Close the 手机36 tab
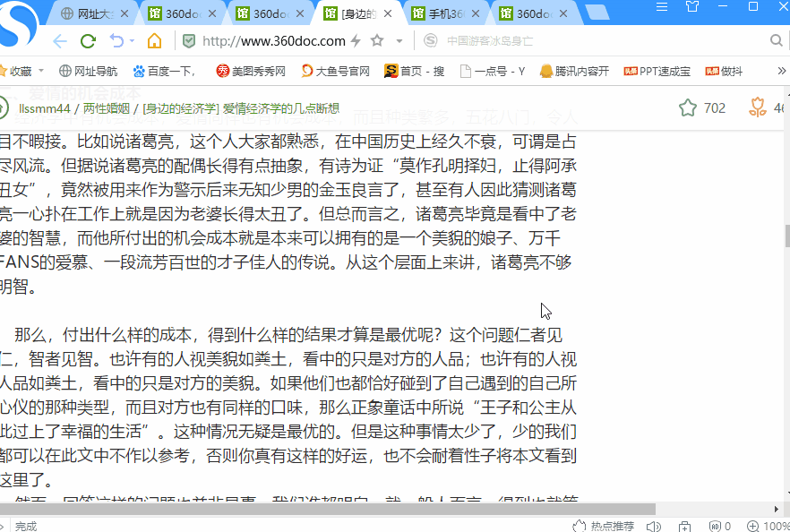This screenshot has width=790, height=532. tap(475, 13)
